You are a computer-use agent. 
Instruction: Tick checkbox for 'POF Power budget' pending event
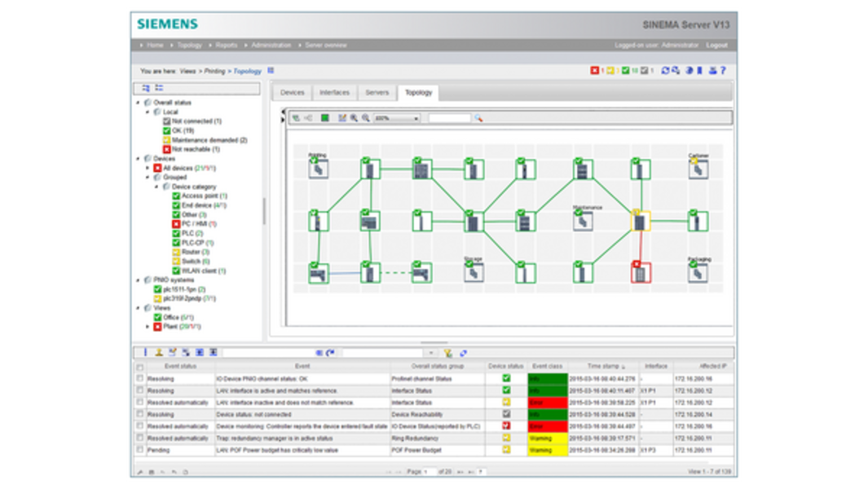(x=140, y=450)
